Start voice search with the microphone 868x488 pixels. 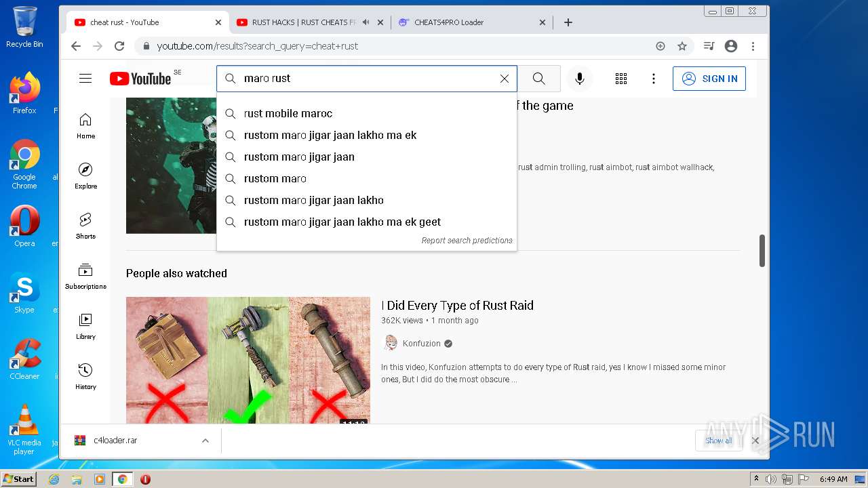pos(579,79)
